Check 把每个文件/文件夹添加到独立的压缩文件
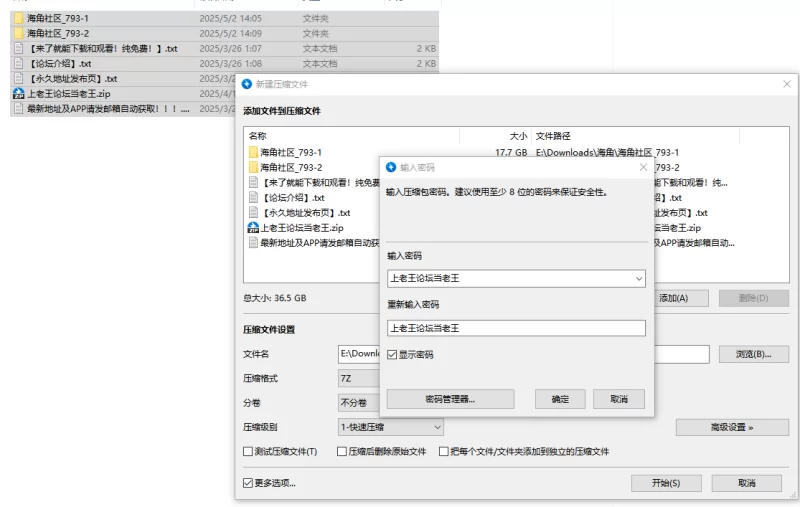 444,451
